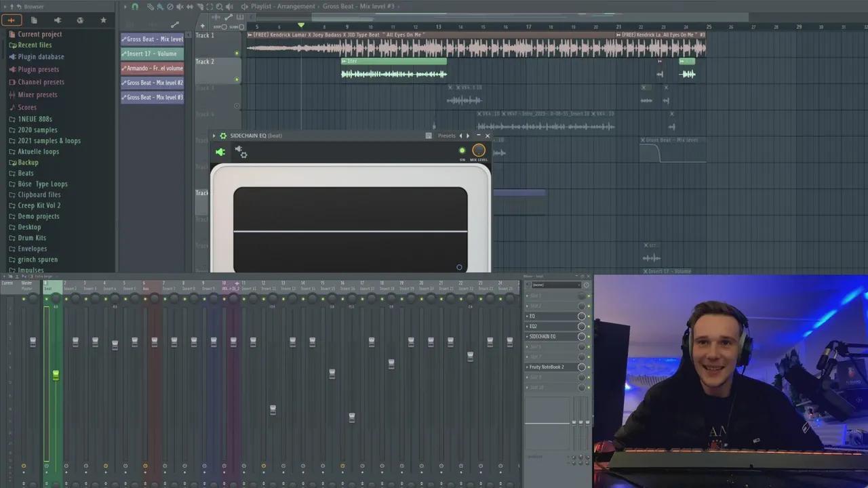Click the muted speaker icon in the main toolbar
Image resolution: width=868 pixels, height=488 pixels.
(x=180, y=6)
